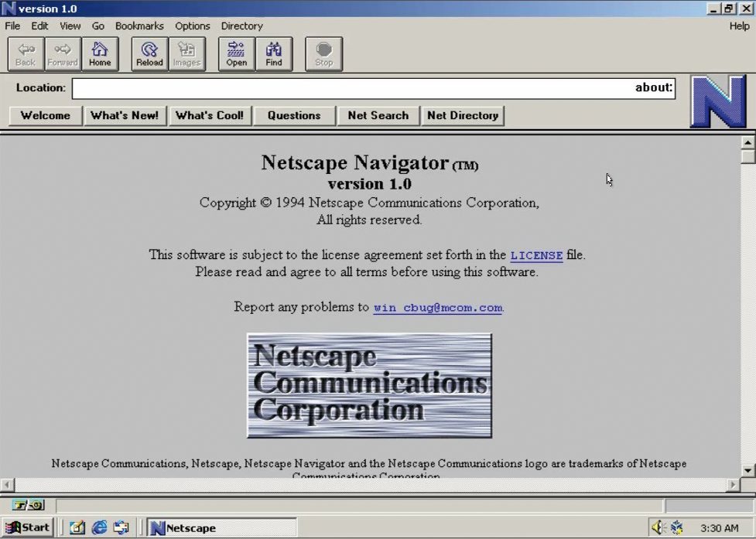This screenshot has width=756, height=539.
Task: Click the VirtualBox cube tray icon
Action: [677, 528]
